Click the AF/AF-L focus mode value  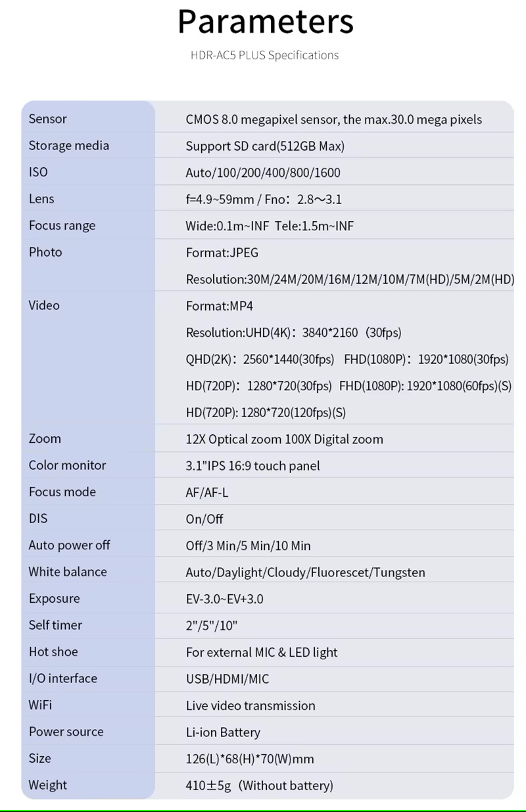click(207, 493)
